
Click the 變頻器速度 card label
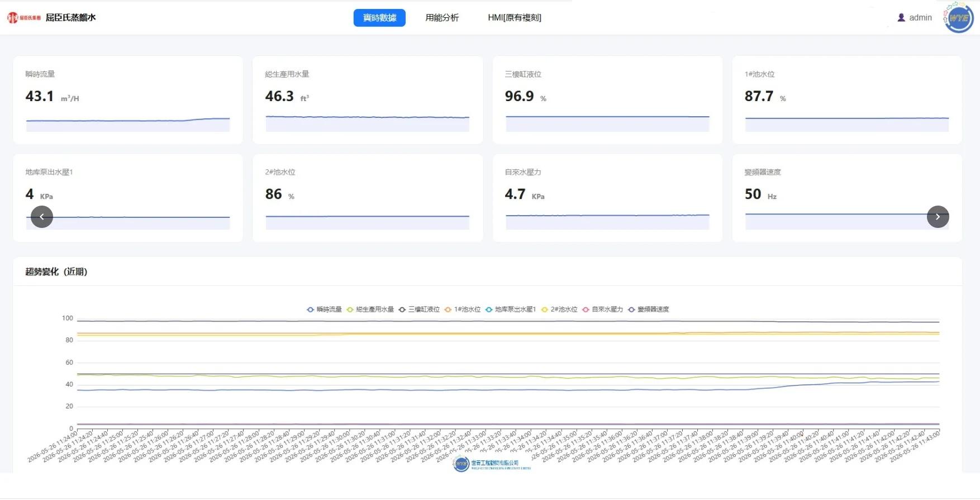coord(763,172)
